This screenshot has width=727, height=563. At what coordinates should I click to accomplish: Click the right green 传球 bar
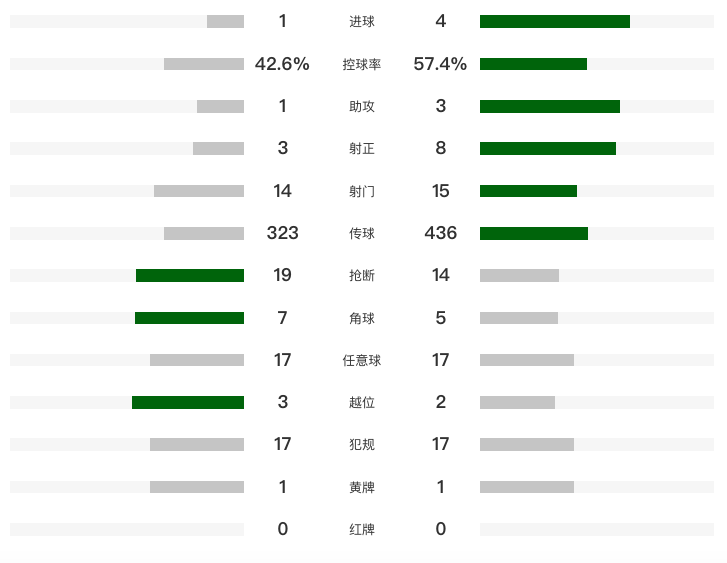point(533,233)
